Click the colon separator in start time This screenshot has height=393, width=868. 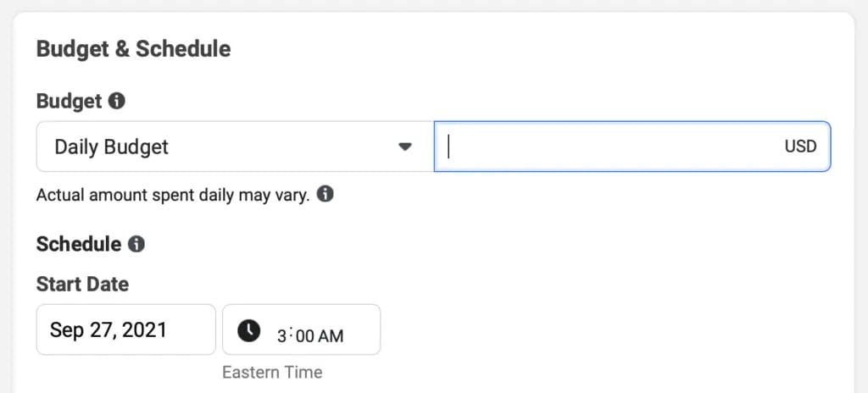(x=292, y=335)
